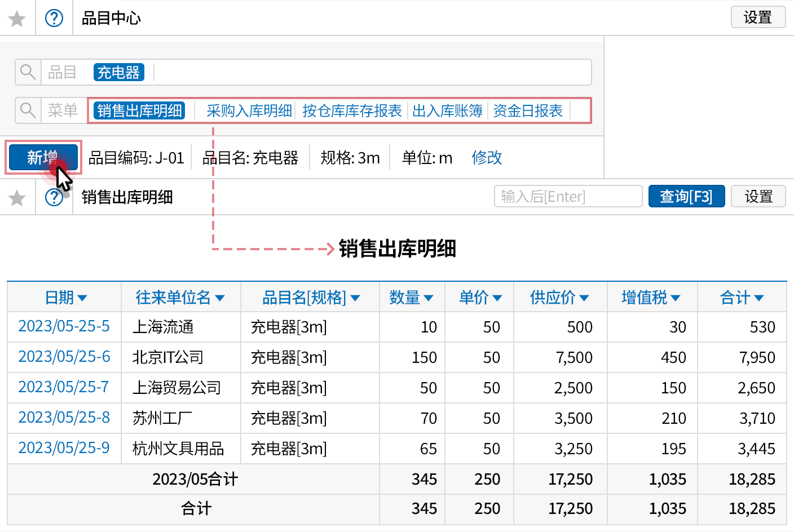
Task: Star the 销售出库明细 page as favorite
Action: [x=17, y=197]
